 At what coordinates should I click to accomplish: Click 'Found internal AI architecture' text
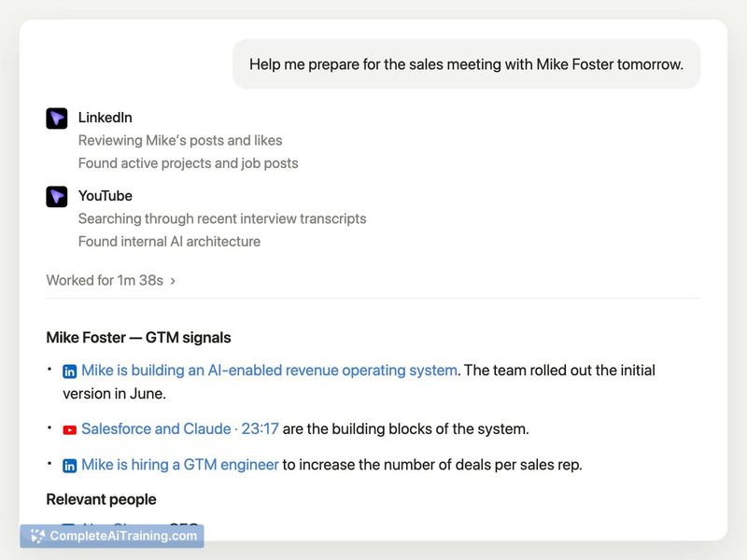click(169, 242)
